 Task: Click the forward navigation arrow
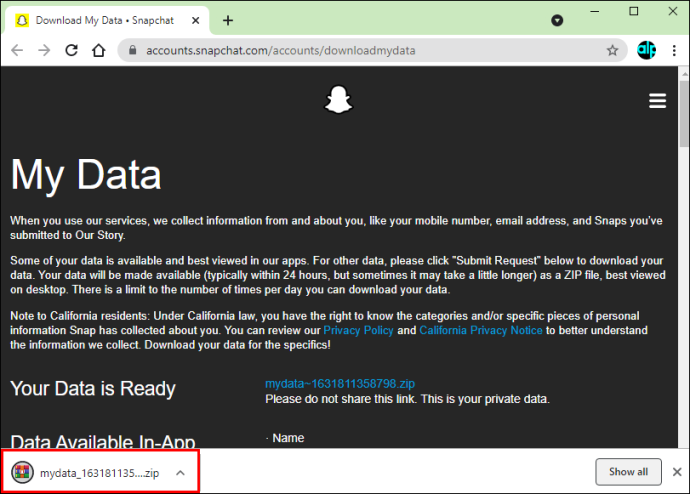[x=44, y=51]
